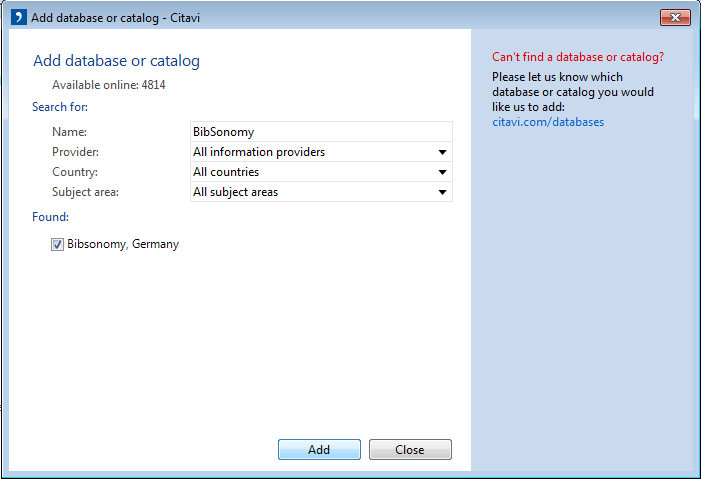The height and width of the screenshot is (479, 701).
Task: Close the Add database dialog window
Action: pyautogui.click(x=675, y=17)
